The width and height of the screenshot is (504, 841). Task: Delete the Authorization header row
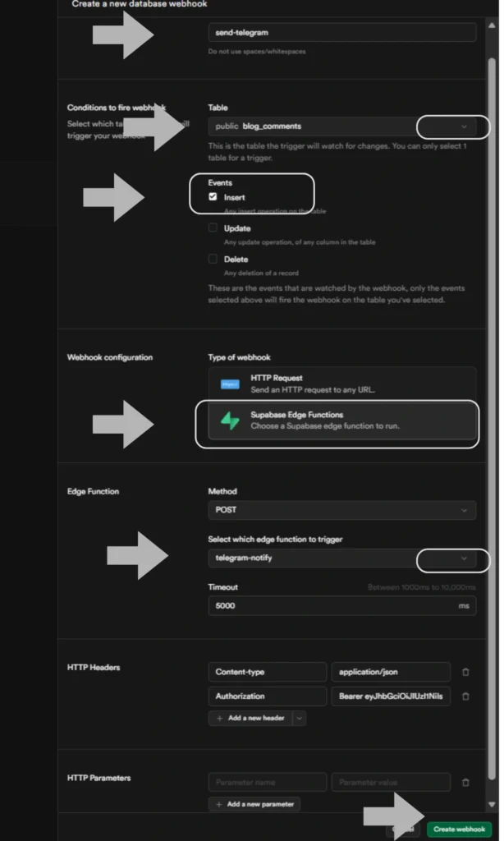pos(465,696)
